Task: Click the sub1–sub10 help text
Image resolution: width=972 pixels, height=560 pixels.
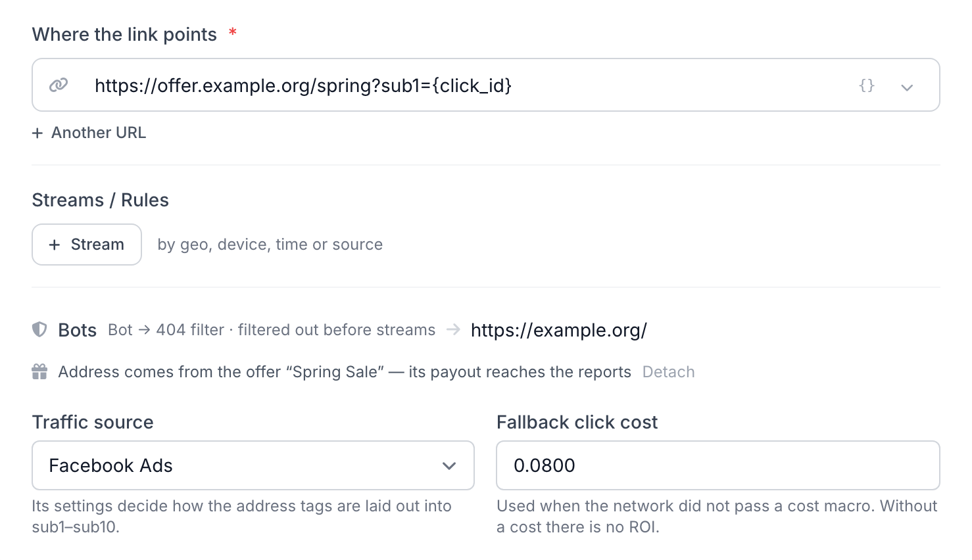Action: tap(242, 517)
